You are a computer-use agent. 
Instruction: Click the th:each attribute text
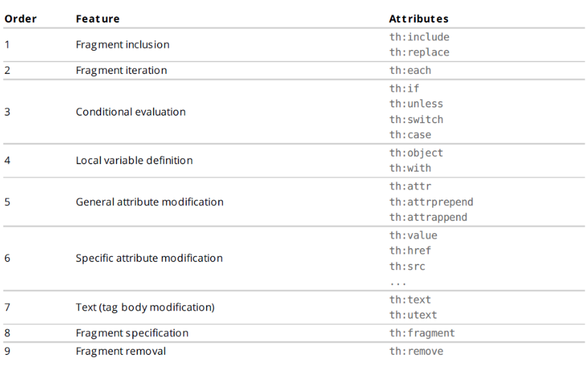coord(410,70)
